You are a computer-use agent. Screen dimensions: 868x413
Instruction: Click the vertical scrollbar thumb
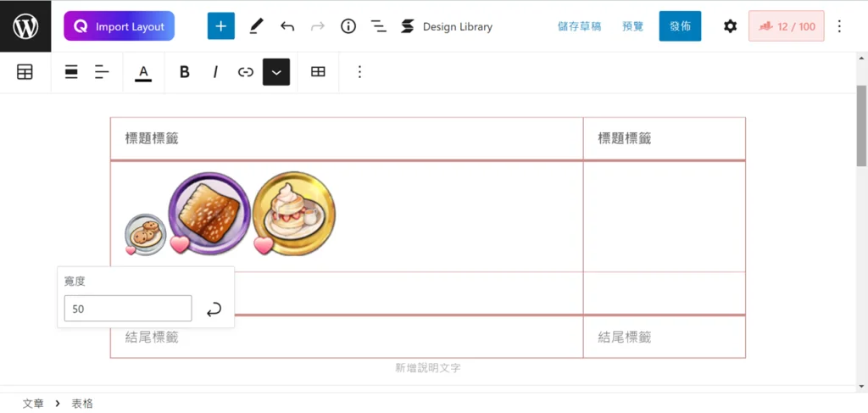pyautogui.click(x=861, y=126)
